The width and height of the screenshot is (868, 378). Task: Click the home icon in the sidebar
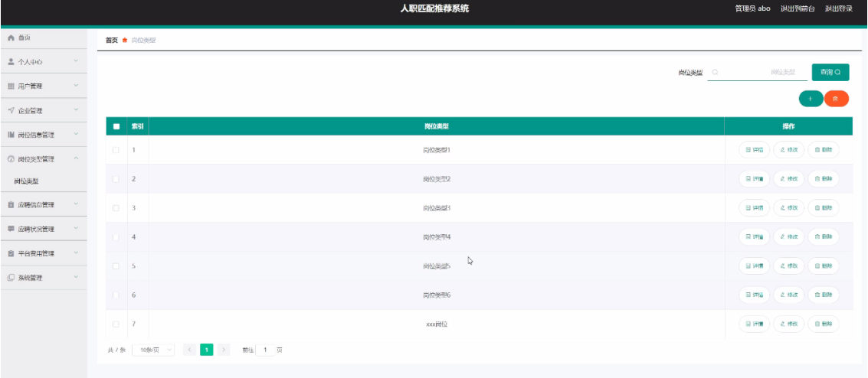[11, 37]
